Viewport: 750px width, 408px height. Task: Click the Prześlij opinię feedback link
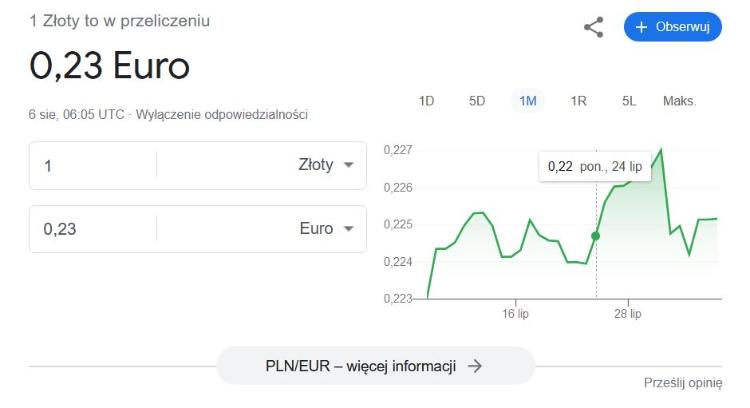(683, 383)
